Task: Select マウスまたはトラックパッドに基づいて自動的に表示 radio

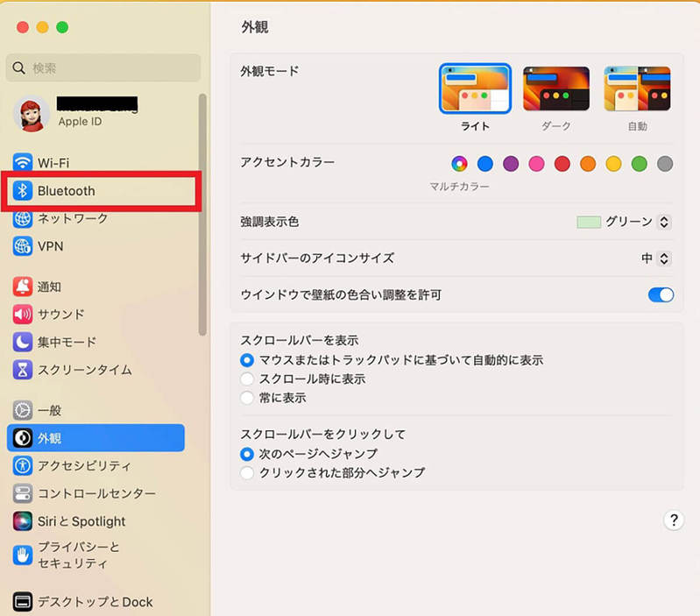Action: click(x=247, y=360)
